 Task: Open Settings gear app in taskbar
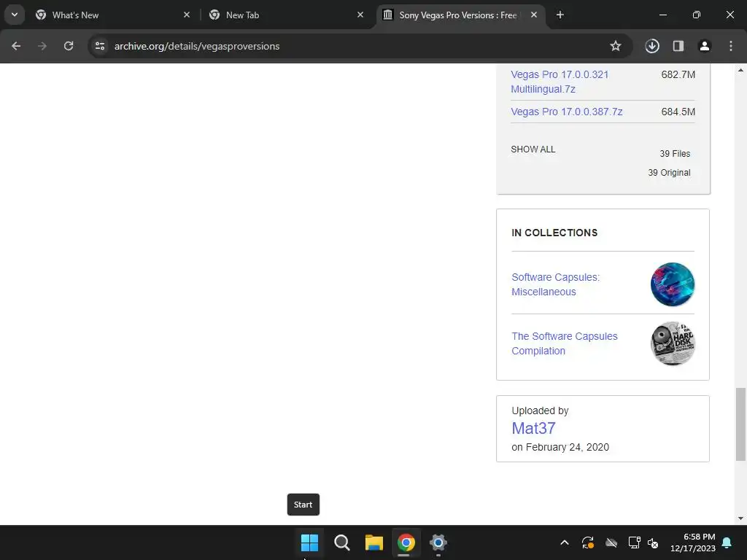(x=438, y=542)
